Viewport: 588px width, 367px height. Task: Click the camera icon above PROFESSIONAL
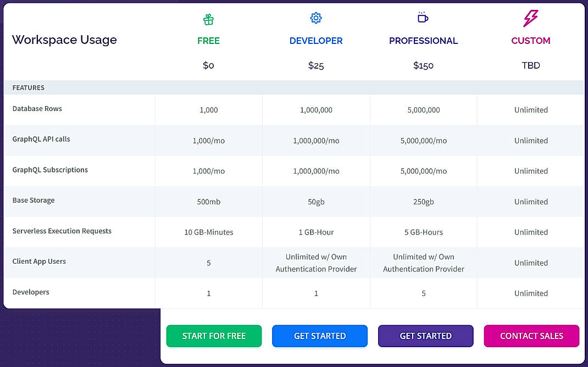click(x=423, y=18)
